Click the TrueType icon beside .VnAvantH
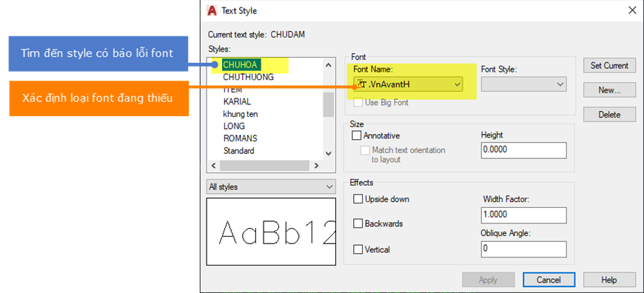 (x=361, y=84)
